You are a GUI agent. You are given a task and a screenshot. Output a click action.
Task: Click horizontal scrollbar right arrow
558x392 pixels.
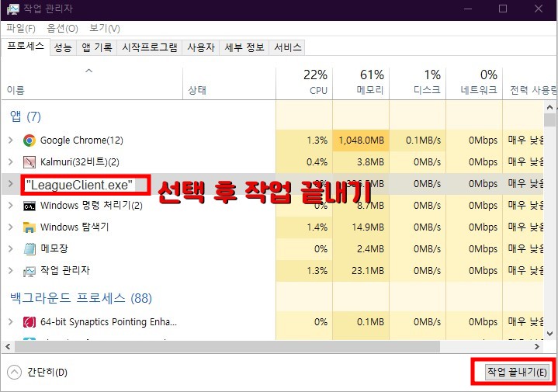[536, 346]
